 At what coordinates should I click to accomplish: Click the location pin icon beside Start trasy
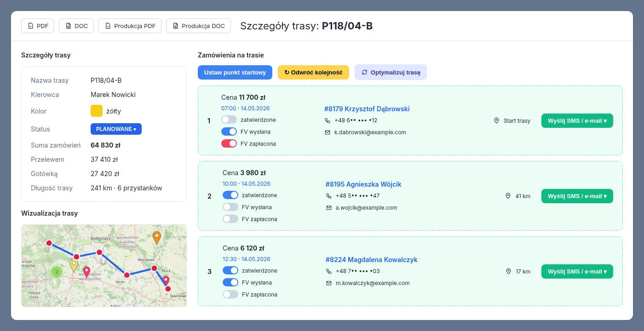click(x=496, y=120)
